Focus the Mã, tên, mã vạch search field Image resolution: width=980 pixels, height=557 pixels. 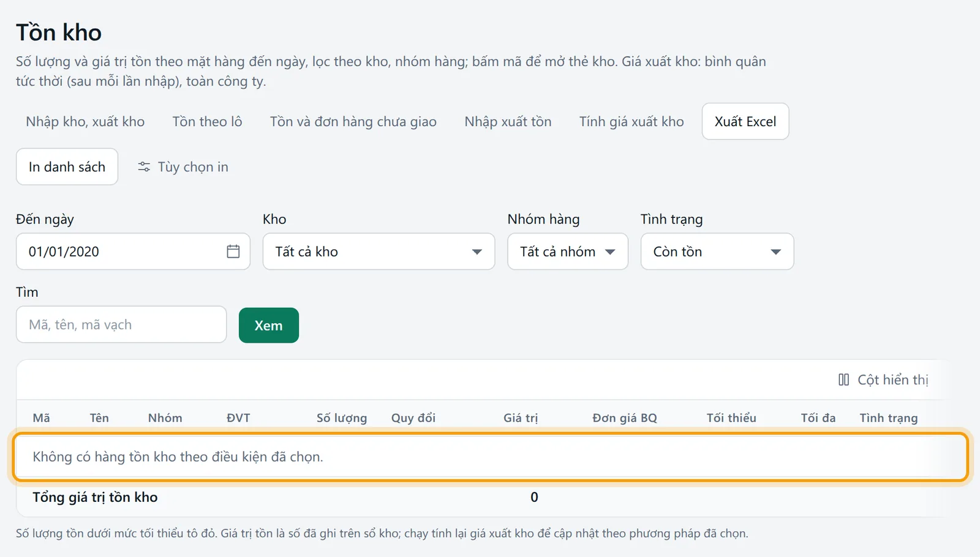(x=121, y=324)
